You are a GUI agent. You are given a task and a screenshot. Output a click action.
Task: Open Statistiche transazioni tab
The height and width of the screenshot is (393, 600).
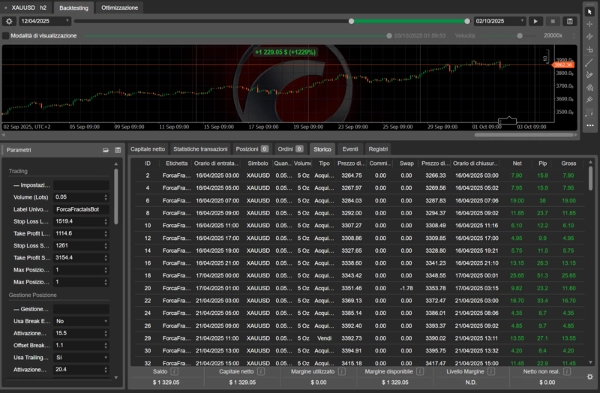click(x=201, y=149)
